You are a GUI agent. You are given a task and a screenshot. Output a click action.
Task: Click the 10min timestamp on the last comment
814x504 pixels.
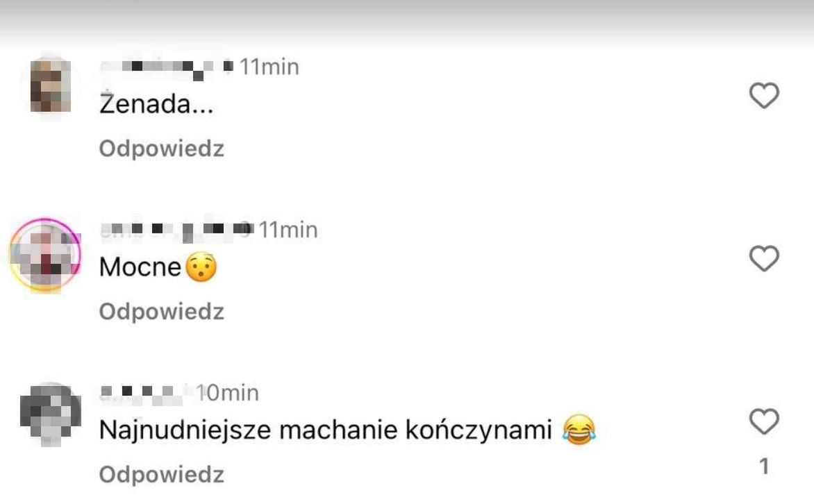click(x=227, y=393)
